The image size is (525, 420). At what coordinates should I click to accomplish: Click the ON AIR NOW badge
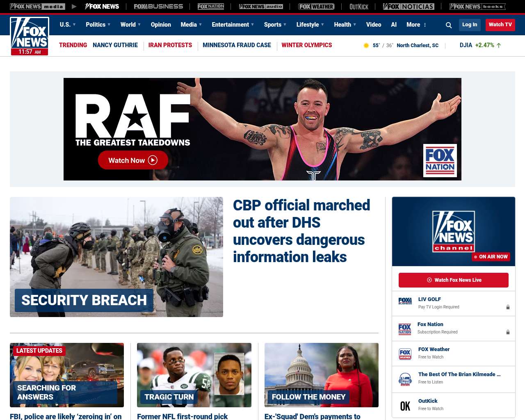491,257
